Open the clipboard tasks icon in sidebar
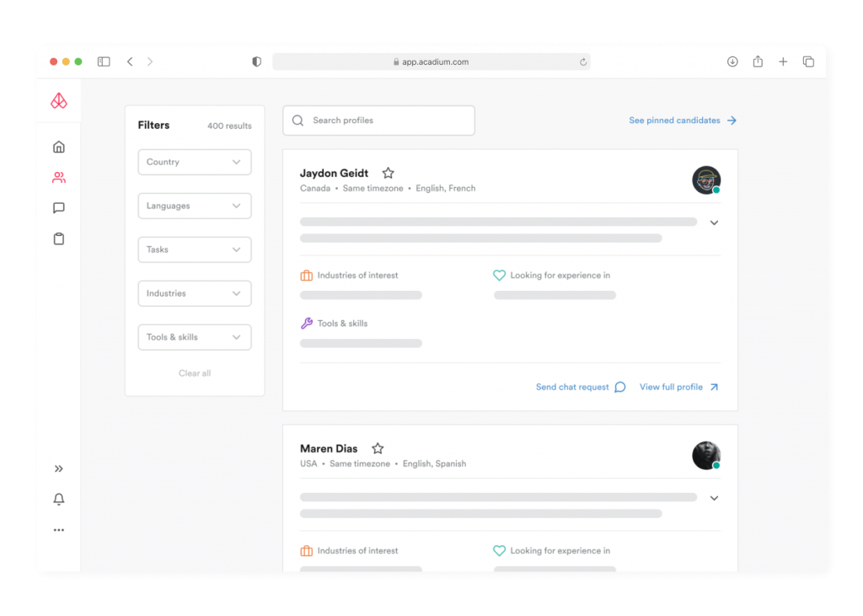Screen dimensions: 863x616 coord(59,238)
